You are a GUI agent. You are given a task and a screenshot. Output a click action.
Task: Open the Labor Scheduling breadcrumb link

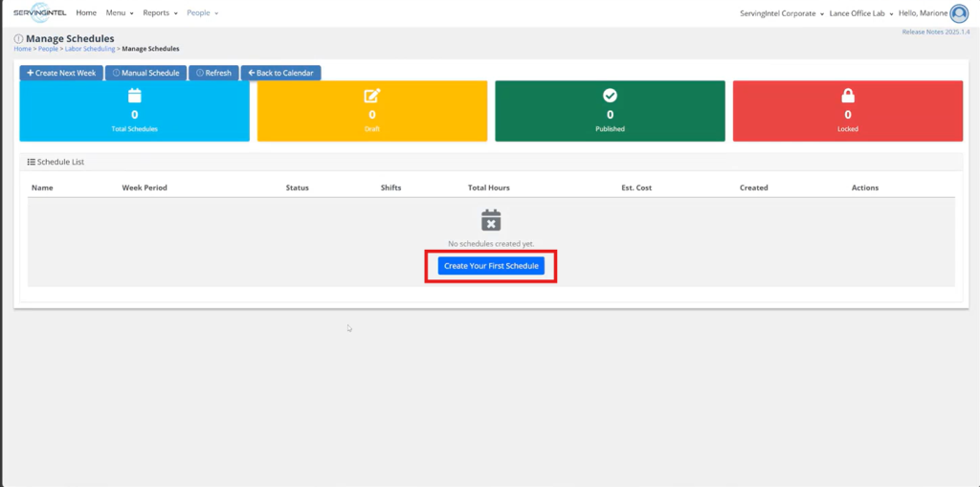coord(90,49)
